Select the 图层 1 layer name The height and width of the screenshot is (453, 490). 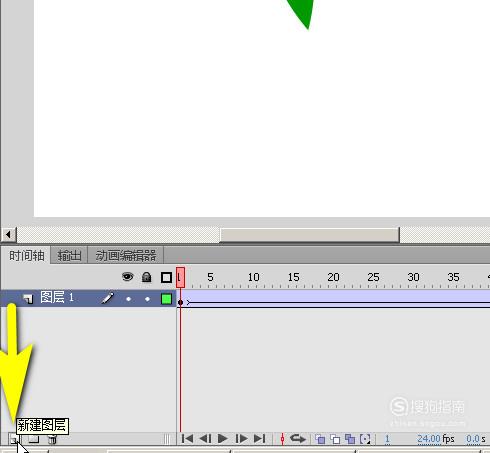pyautogui.click(x=57, y=297)
